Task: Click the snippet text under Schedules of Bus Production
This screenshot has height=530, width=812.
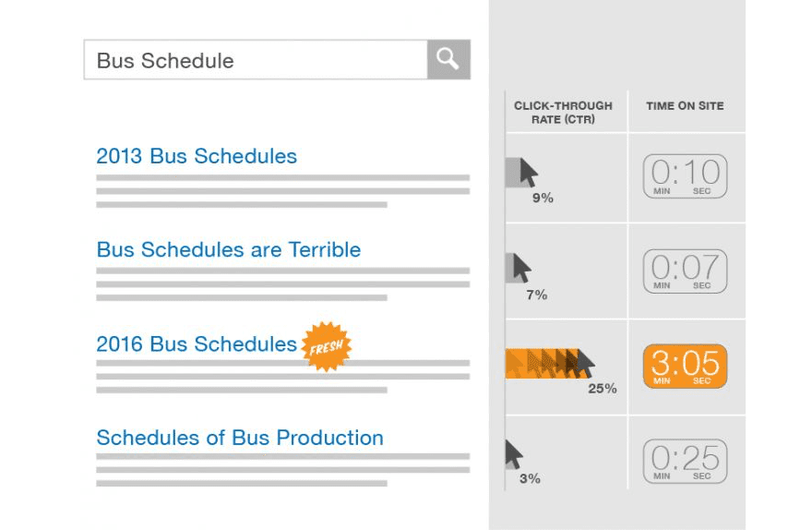Action: [281, 469]
